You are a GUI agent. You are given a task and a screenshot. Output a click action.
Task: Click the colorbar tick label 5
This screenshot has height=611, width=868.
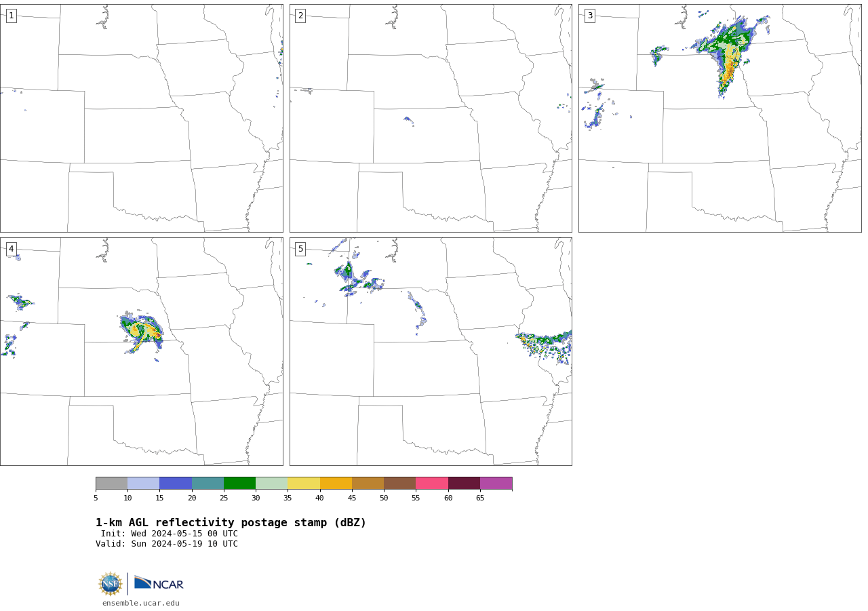[x=96, y=498]
